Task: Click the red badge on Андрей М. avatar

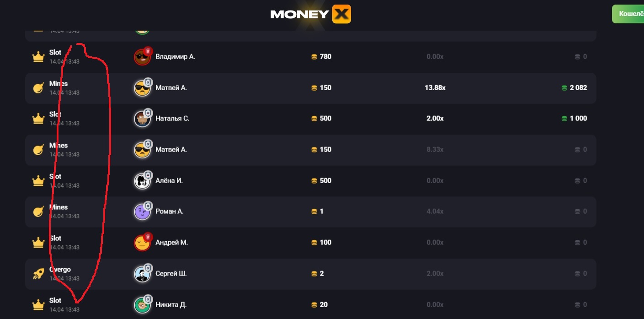Action: (148, 237)
